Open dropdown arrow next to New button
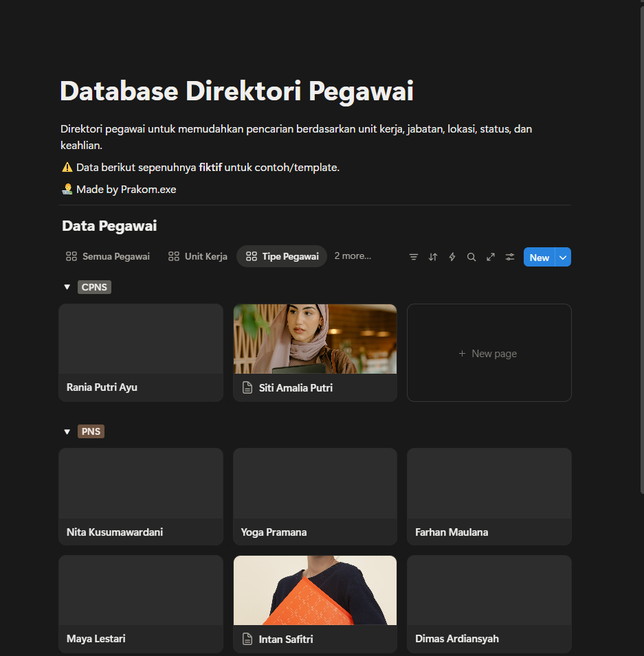 [x=563, y=258]
